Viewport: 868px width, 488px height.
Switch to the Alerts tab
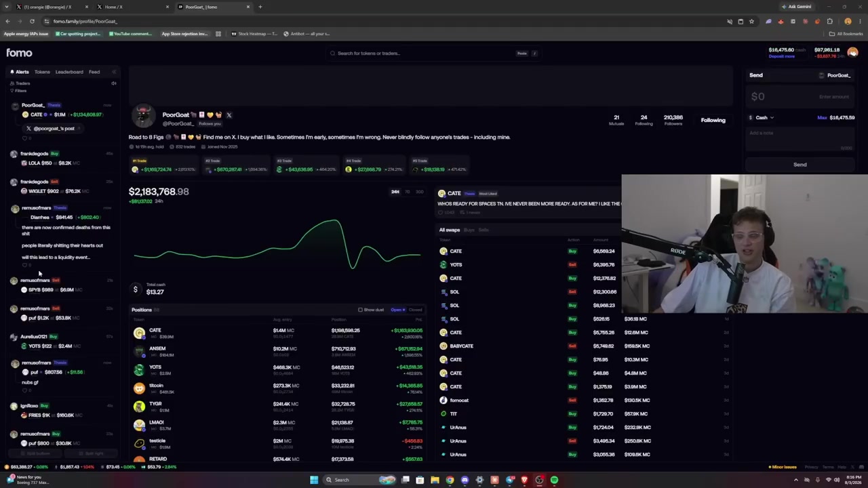click(20, 72)
